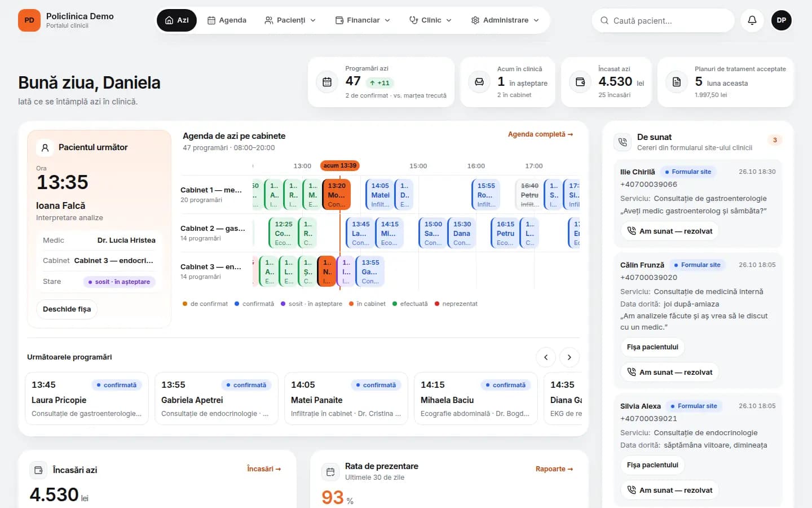Open Agenda completă link
This screenshot has width=812, height=508.
coord(540,134)
